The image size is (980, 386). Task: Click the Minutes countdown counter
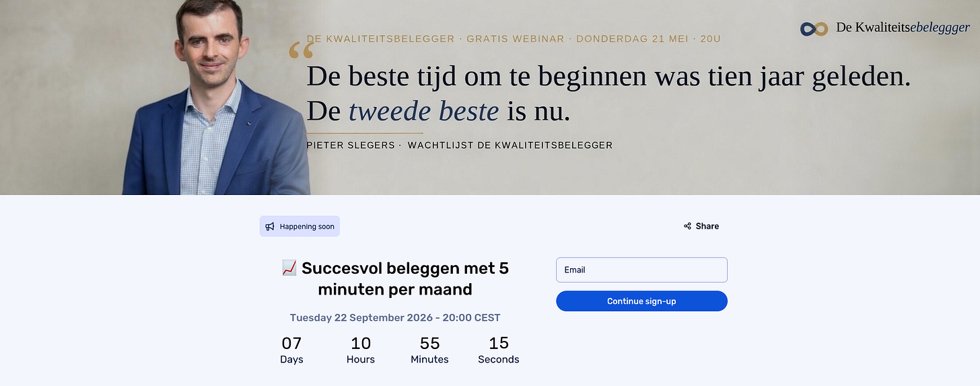[x=429, y=350]
